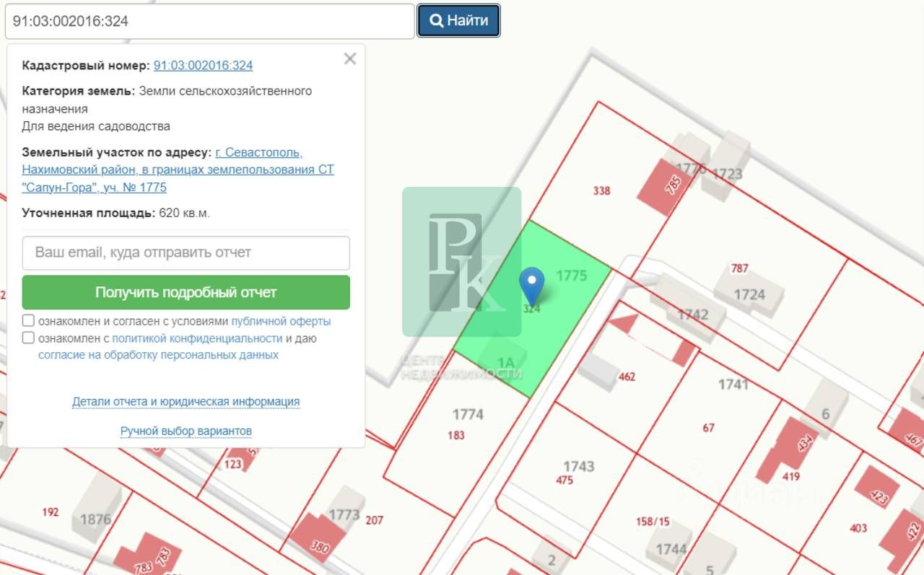This screenshot has width=924, height=575.
Task: Click Ручной выбор вариантов link
Action: pos(186,431)
